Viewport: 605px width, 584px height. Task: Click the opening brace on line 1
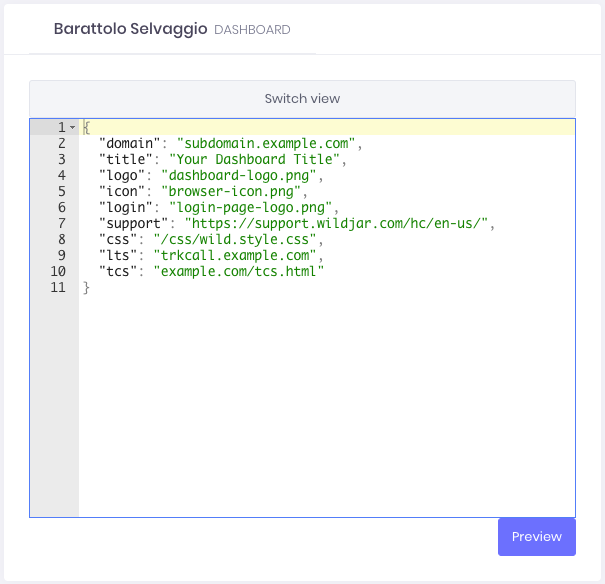click(86, 127)
